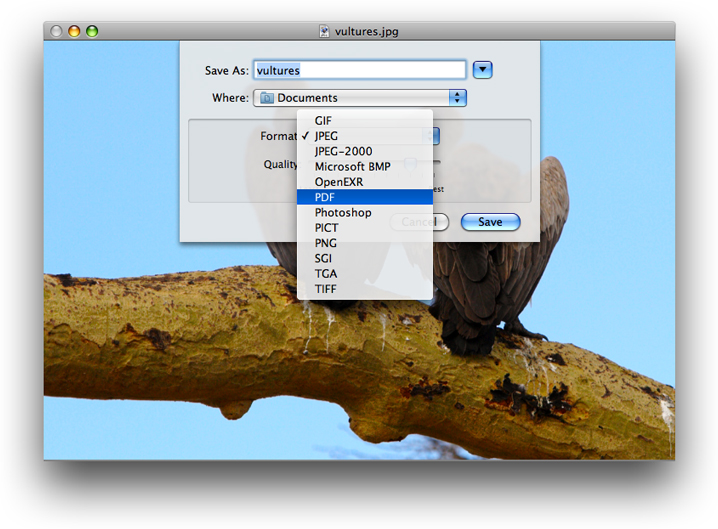Screen dimensions: 718x529
Task: Choose Photoshop as the export format
Action: [x=342, y=213]
